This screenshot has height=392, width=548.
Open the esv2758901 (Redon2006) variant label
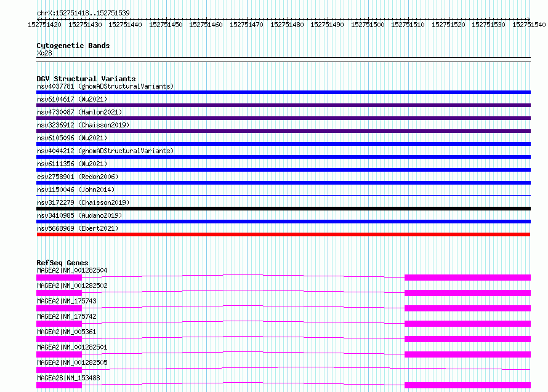click(x=78, y=177)
